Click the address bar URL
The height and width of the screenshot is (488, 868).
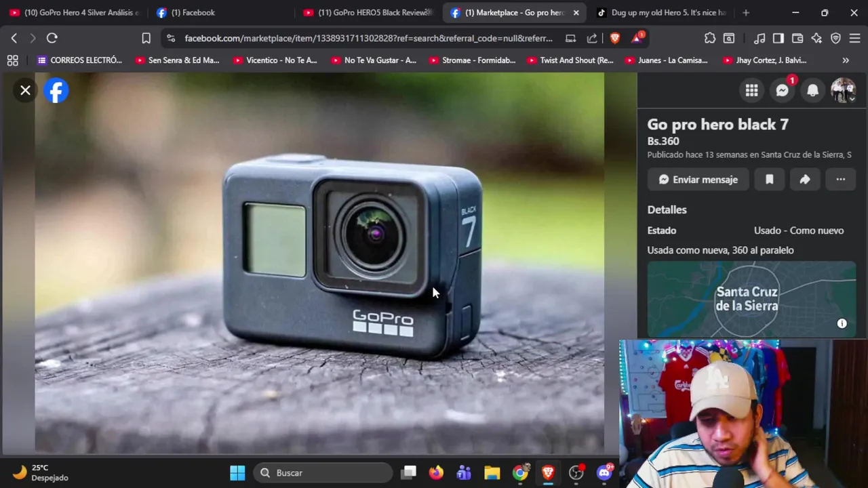(368, 39)
